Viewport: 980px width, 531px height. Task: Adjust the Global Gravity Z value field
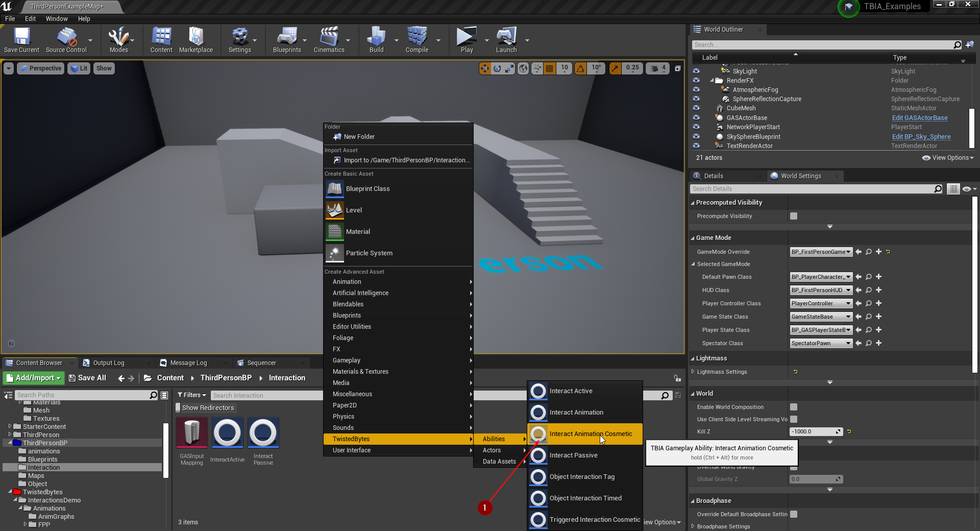tap(816, 479)
